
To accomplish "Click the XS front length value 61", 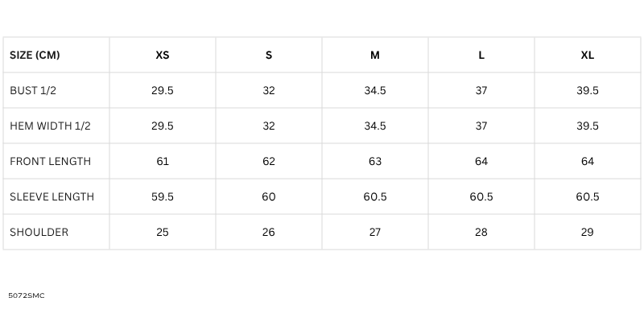I will (163, 162).
